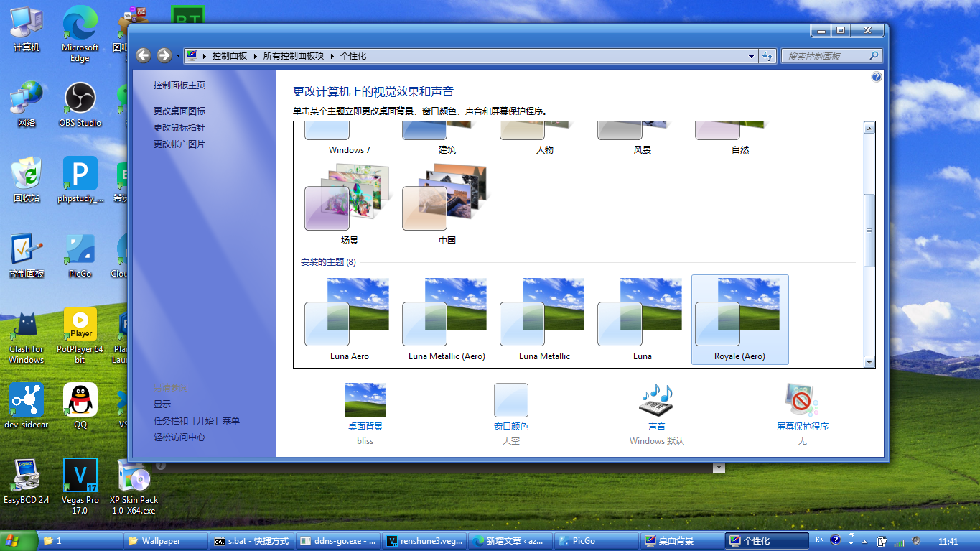980x551 pixels.
Task: Open 计算机 desktop icon
Action: pos(27,30)
